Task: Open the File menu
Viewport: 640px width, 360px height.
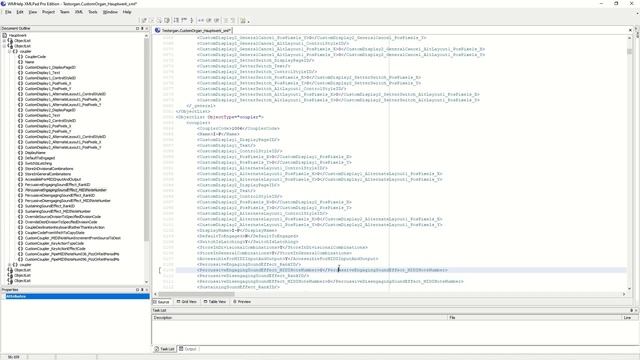Action: [x=8, y=12]
